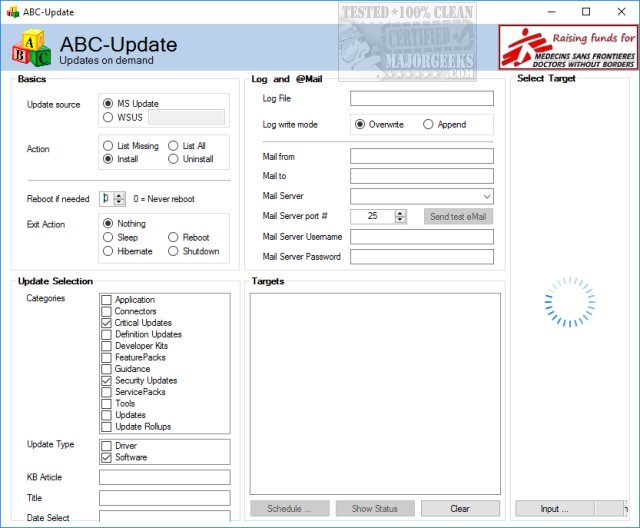The image size is (640, 528).
Task: Click the Send test eMail button
Action: click(x=458, y=216)
